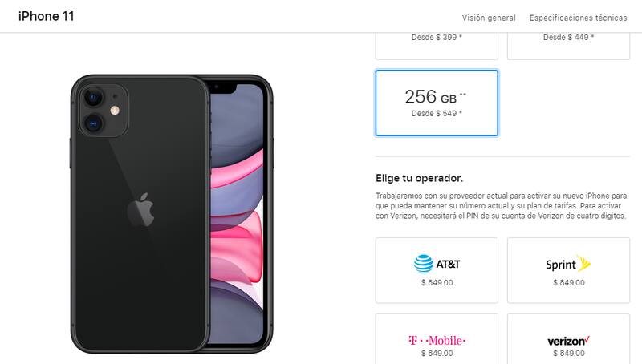Click the Sprint yellow fan logo
This screenshot has width=642, height=364.
(x=584, y=263)
